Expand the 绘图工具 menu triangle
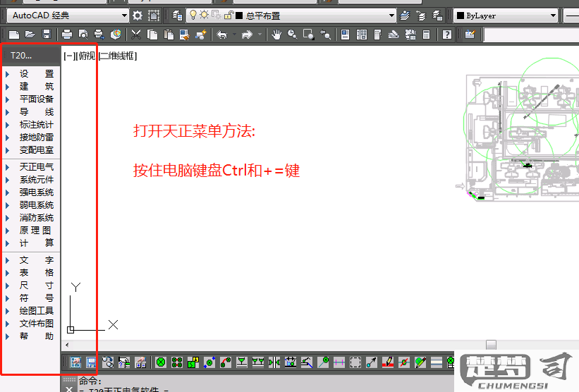The image size is (579, 392). 7,311
